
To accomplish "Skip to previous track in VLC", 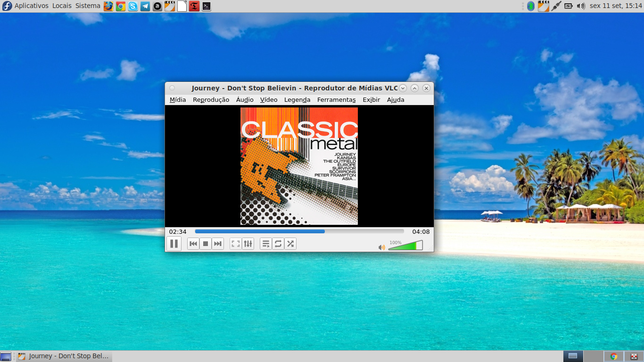I will pos(193,244).
